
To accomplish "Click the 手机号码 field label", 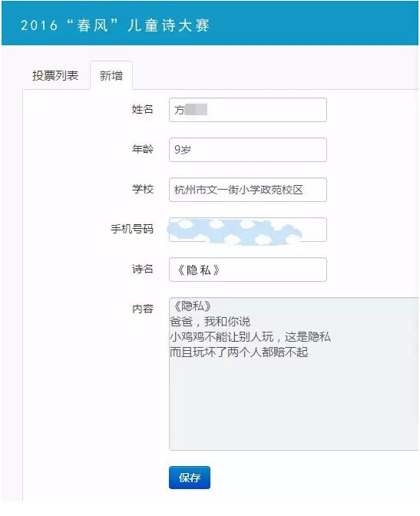I will (x=132, y=229).
